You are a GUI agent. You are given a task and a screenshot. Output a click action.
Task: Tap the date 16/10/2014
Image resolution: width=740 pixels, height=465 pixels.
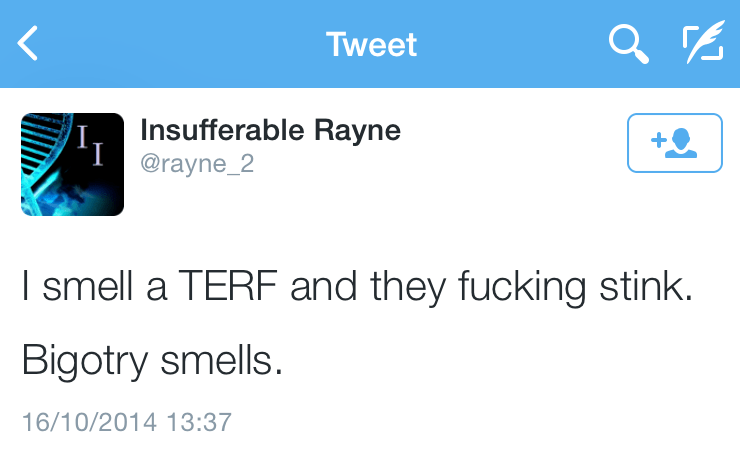(89, 421)
